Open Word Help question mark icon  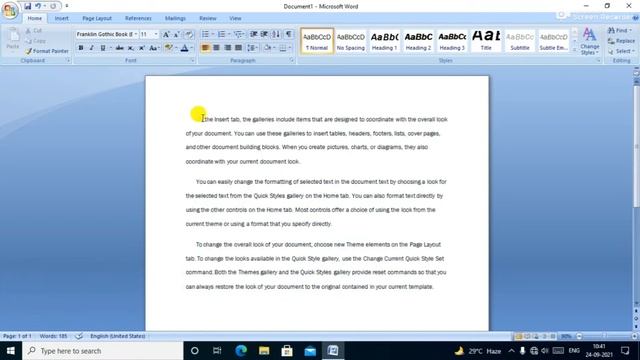point(636,18)
